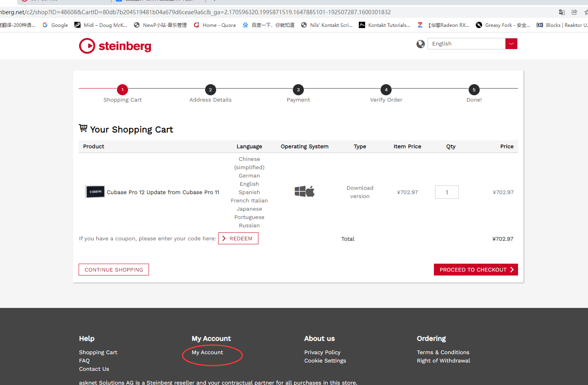Screen dimensions: 588x385
Task: Click step 3 Payment circle
Action: point(298,90)
